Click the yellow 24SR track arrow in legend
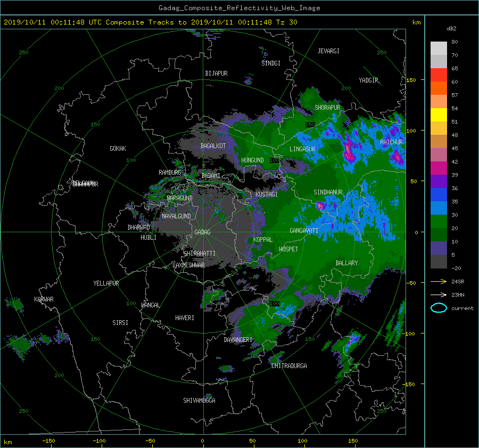 point(439,281)
